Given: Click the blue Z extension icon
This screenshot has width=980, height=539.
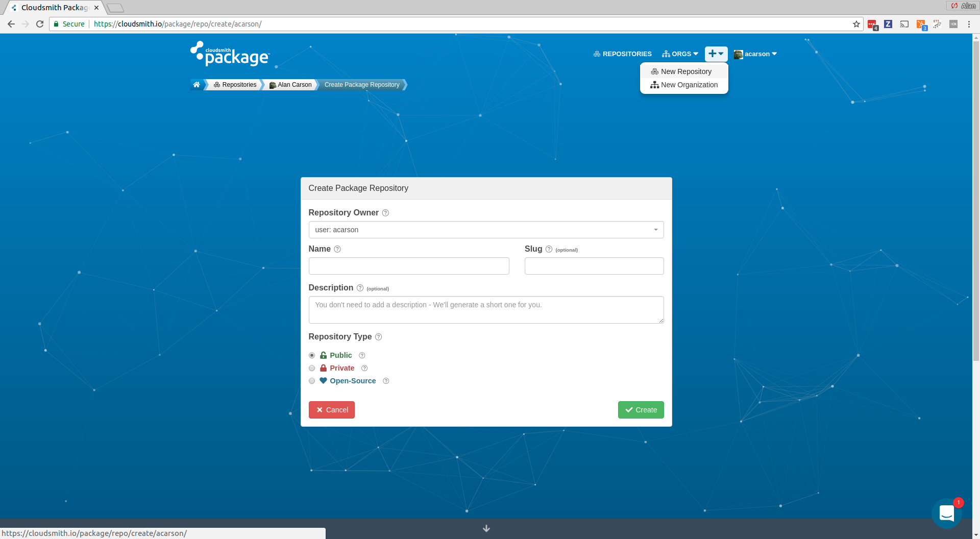Looking at the screenshot, I should click(888, 24).
